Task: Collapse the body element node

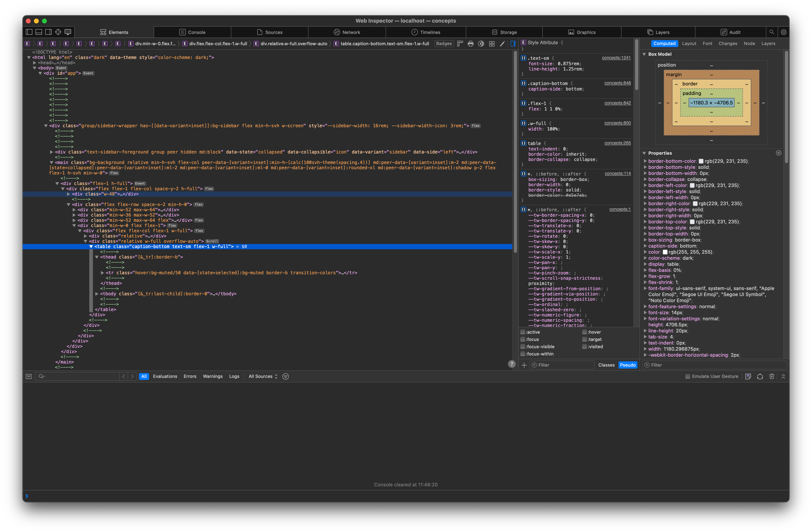Action: [x=35, y=68]
